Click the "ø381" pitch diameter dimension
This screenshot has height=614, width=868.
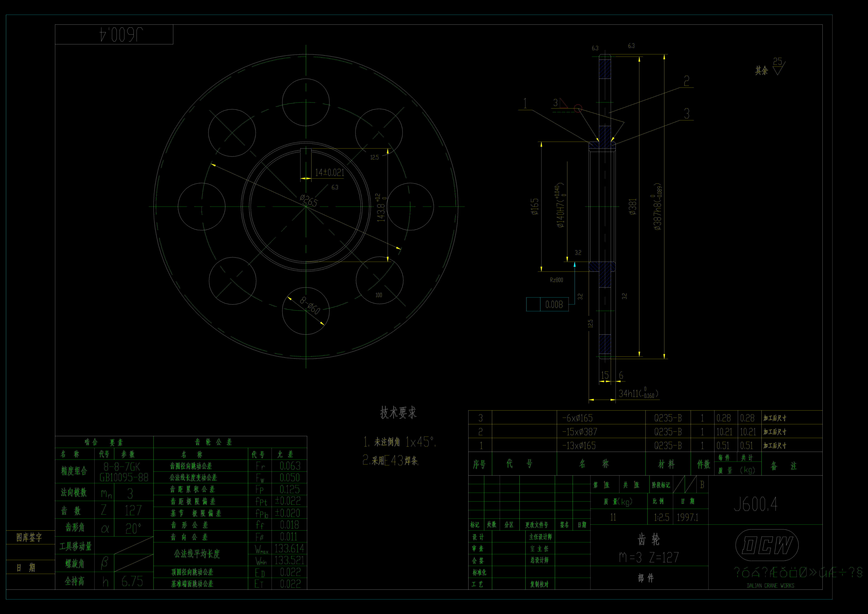(633, 207)
